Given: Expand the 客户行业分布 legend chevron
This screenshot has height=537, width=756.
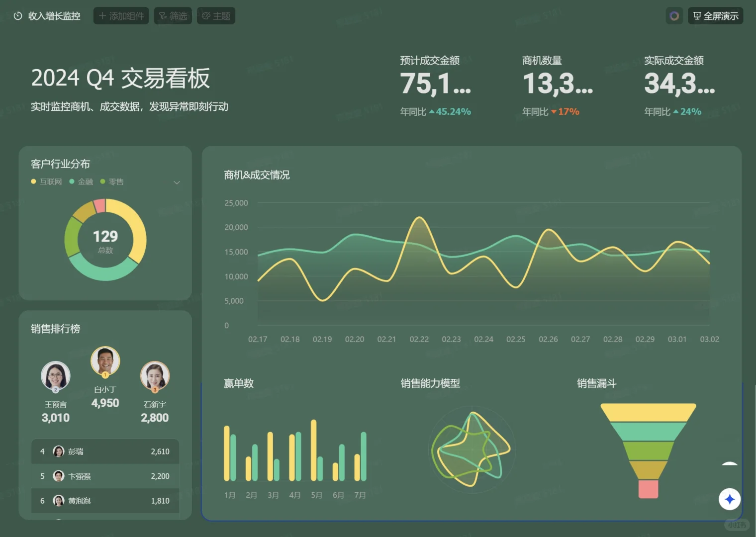Looking at the screenshot, I should point(177,182).
